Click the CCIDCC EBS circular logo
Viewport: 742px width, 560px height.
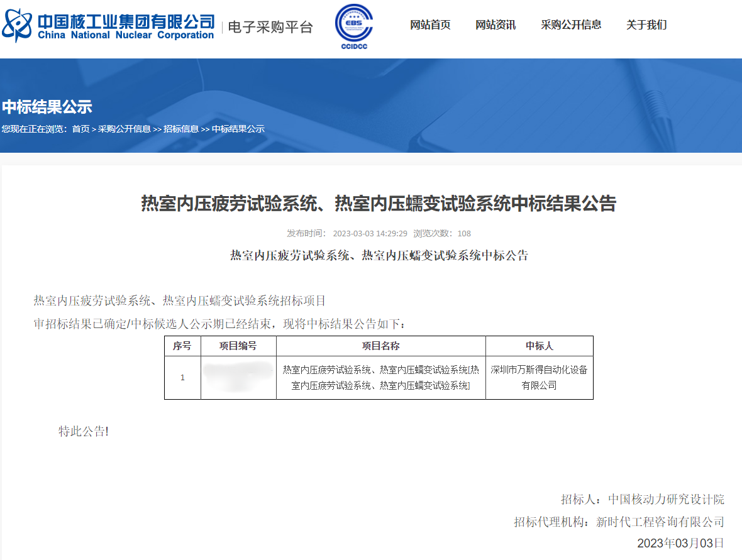354,26
